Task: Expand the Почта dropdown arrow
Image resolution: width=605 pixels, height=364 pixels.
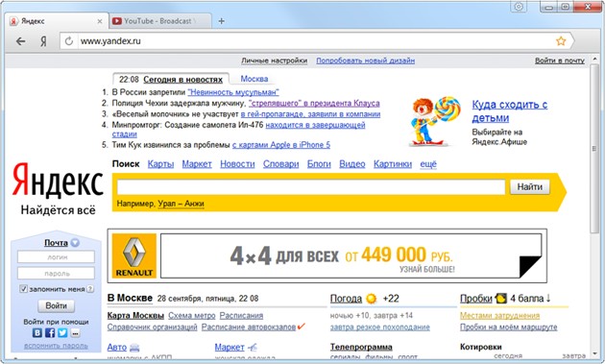Action: pos(75,243)
